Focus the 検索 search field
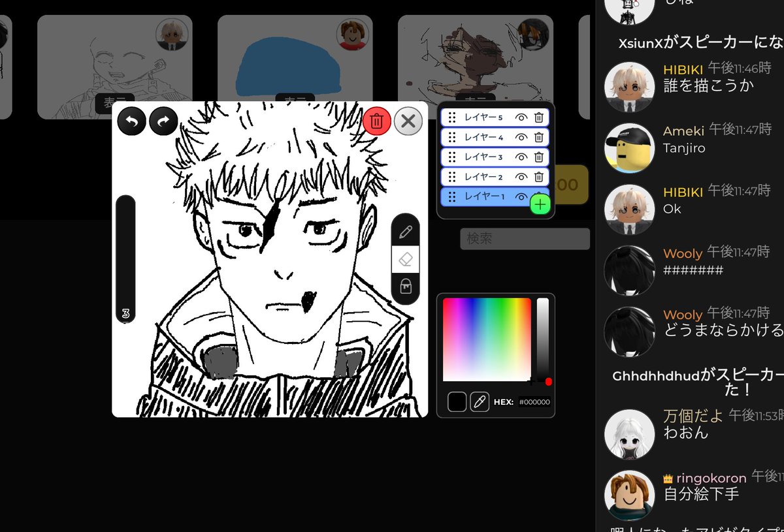This screenshot has height=532, width=784. tap(525, 238)
